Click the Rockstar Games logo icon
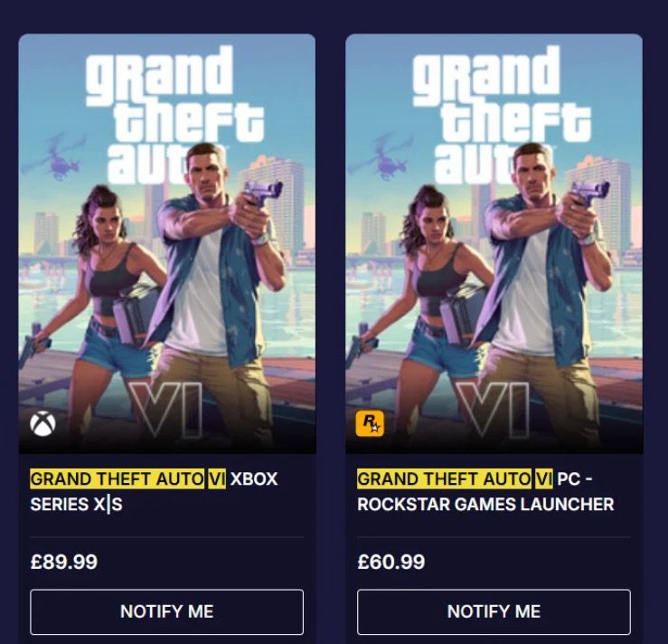 370,423
